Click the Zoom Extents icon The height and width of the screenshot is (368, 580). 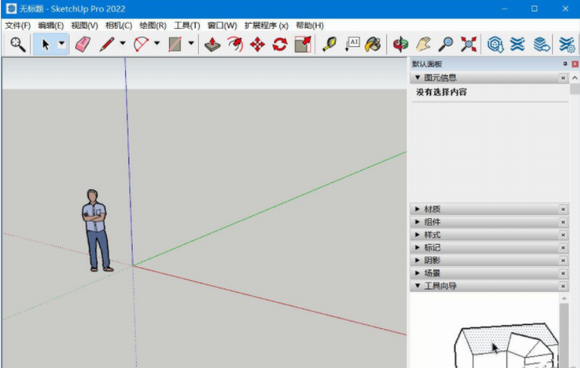pos(468,44)
